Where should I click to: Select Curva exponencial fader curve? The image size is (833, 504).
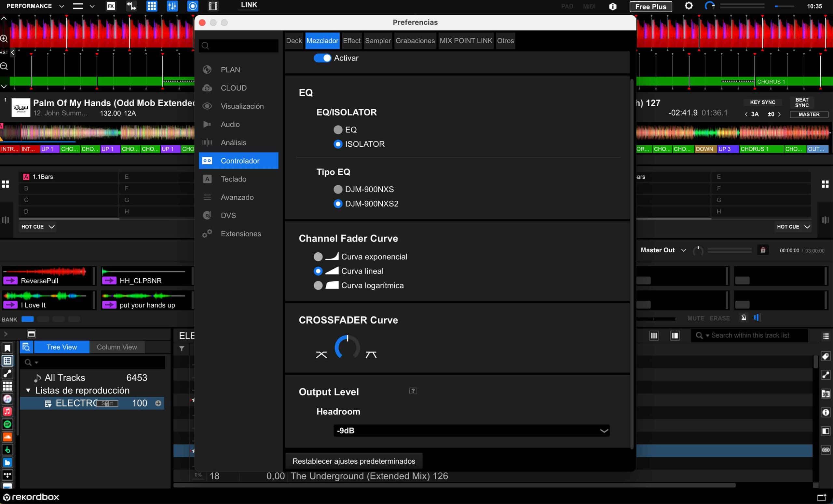318,257
